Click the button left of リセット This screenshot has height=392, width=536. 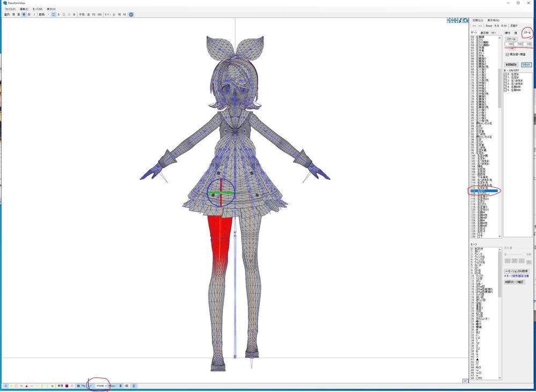[x=511, y=64]
